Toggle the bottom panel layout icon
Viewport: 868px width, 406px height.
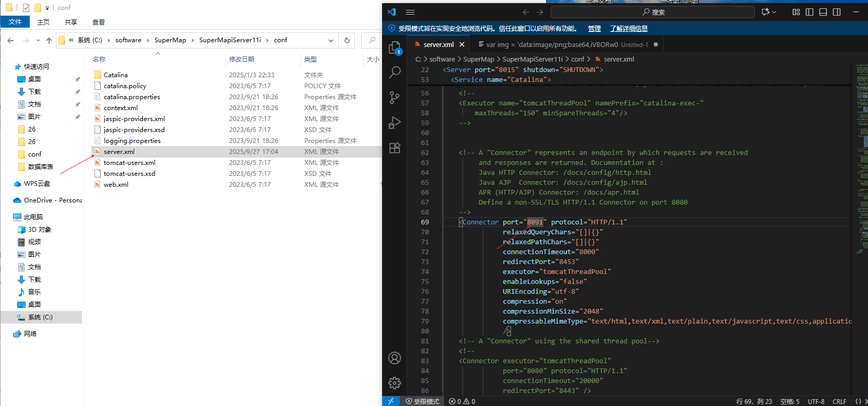coord(823,12)
